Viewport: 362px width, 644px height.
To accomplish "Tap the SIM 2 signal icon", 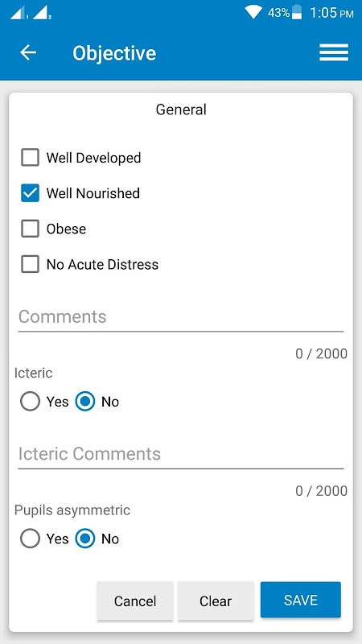I will [x=42, y=13].
